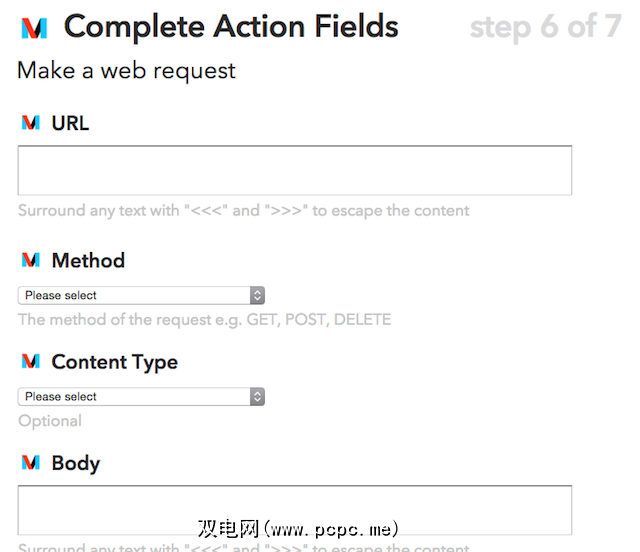Focus the URL text input field
This screenshot has width=640, height=552.
(294, 170)
